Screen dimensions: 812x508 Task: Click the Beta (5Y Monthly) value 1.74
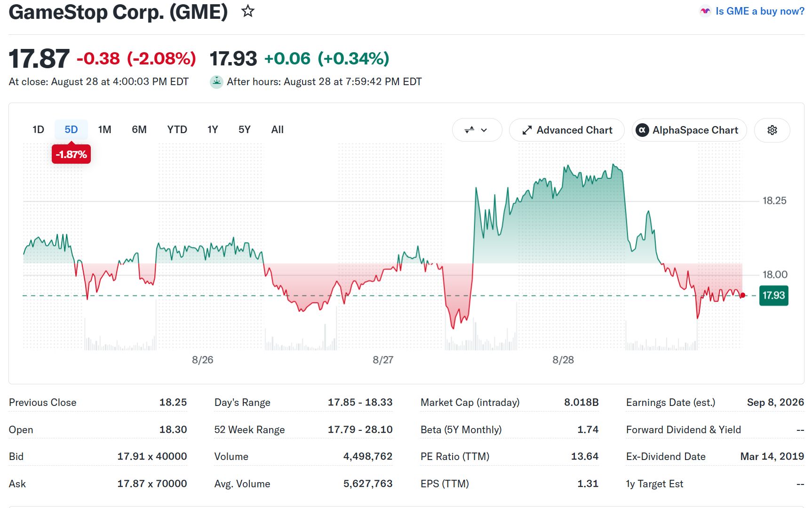coord(588,429)
